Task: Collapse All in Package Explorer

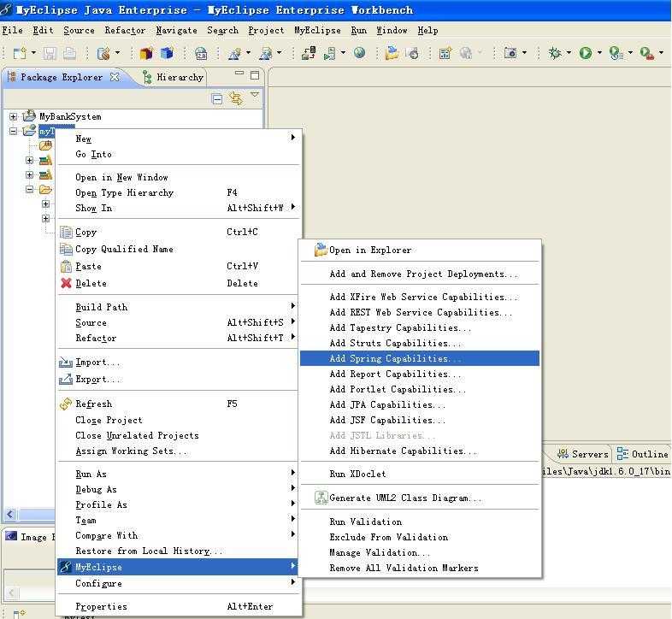Action: coord(217,99)
